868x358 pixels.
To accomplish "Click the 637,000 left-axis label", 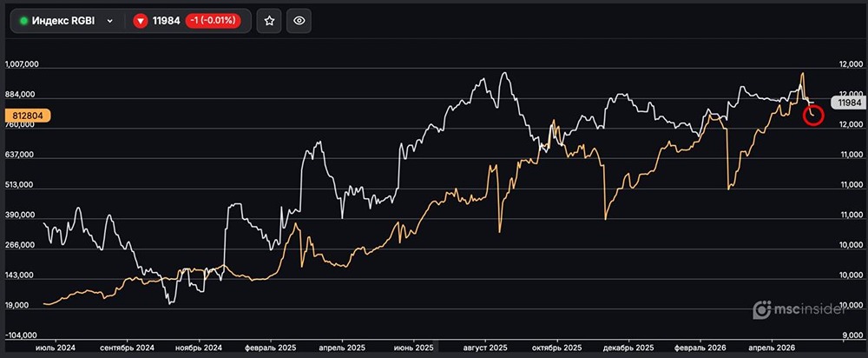I will click(x=19, y=155).
